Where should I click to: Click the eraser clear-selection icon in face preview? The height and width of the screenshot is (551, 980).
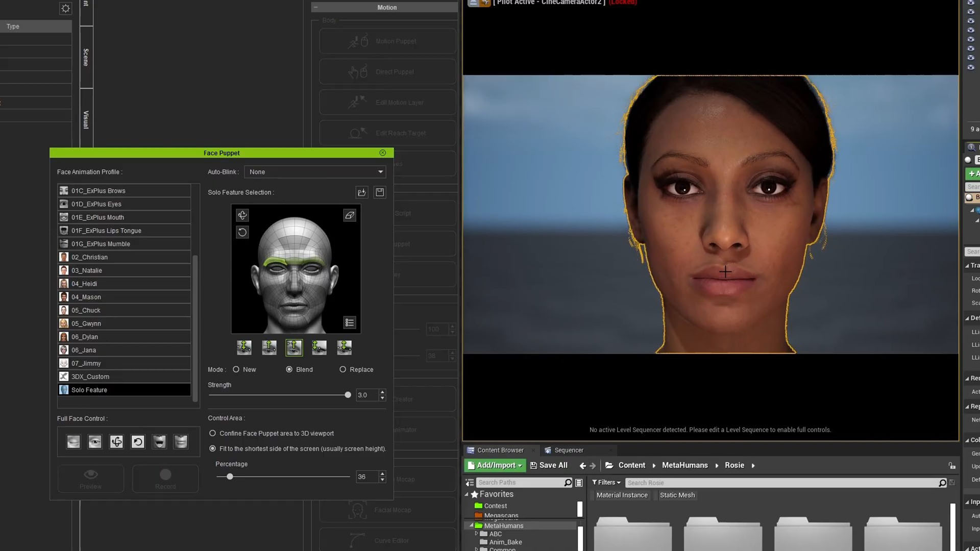(x=350, y=215)
